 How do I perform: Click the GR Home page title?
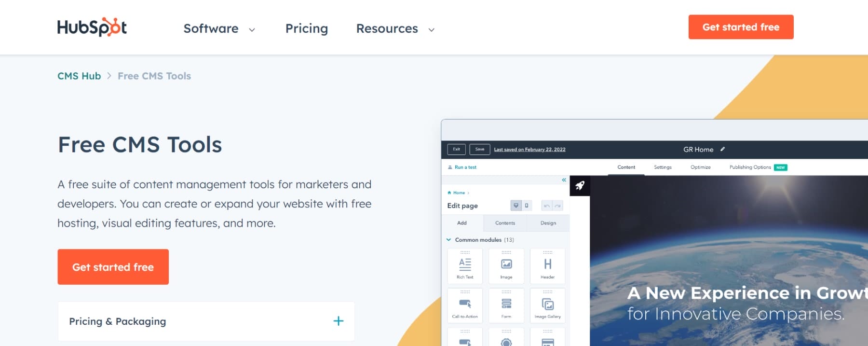pyautogui.click(x=698, y=150)
